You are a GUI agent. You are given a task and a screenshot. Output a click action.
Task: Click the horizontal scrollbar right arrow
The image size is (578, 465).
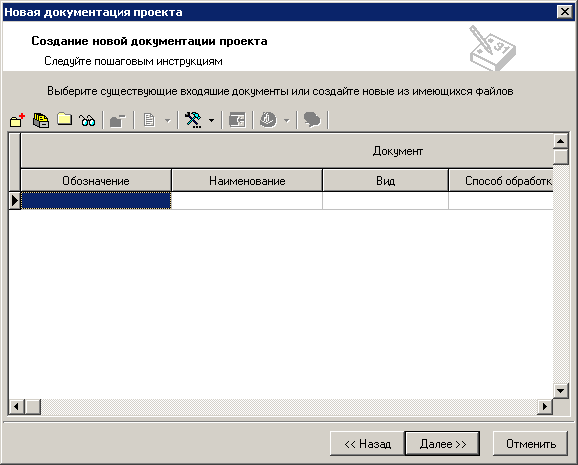545,407
